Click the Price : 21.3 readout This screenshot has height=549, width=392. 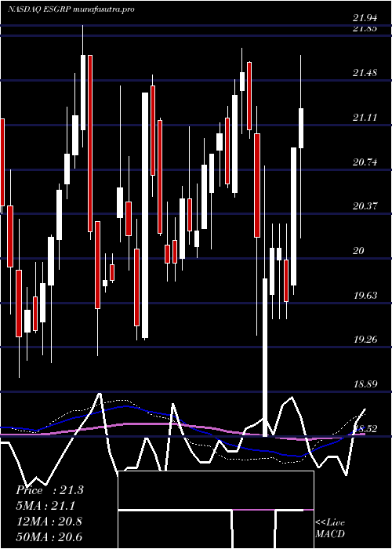click(x=49, y=490)
